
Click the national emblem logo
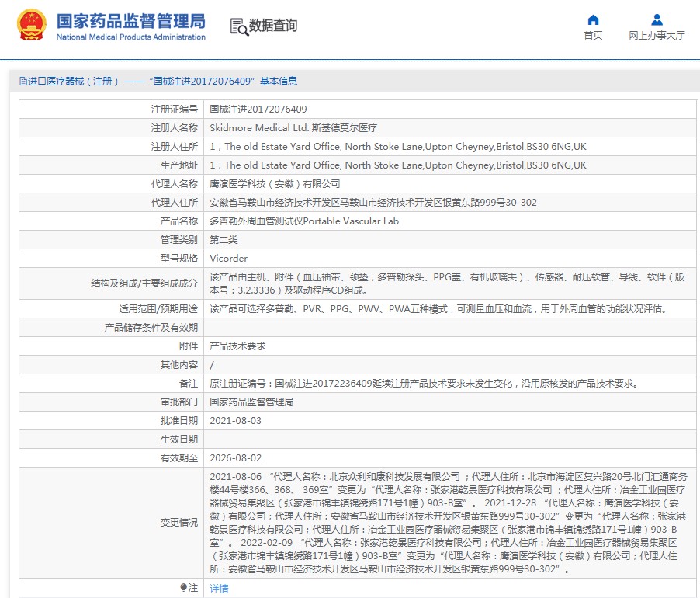coord(31,25)
